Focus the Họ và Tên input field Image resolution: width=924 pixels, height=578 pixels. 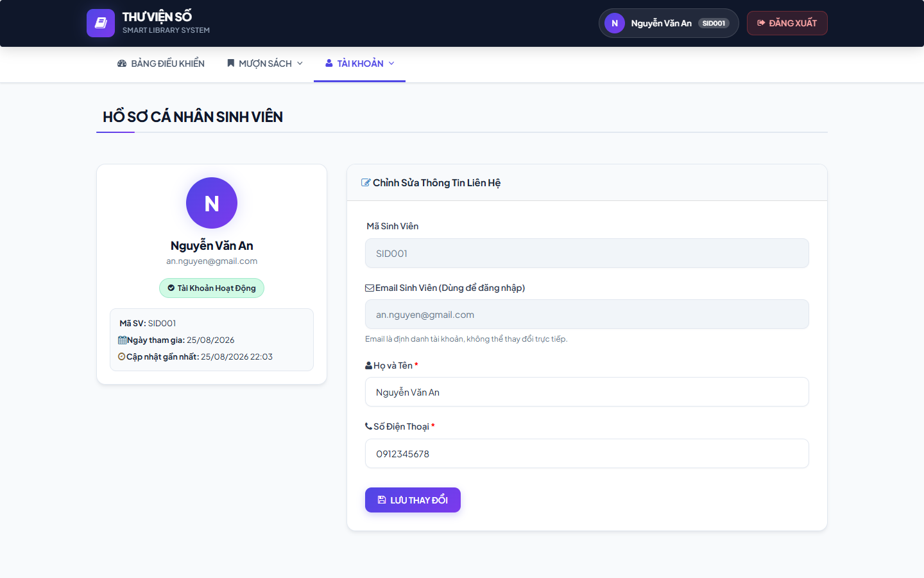[x=586, y=392]
